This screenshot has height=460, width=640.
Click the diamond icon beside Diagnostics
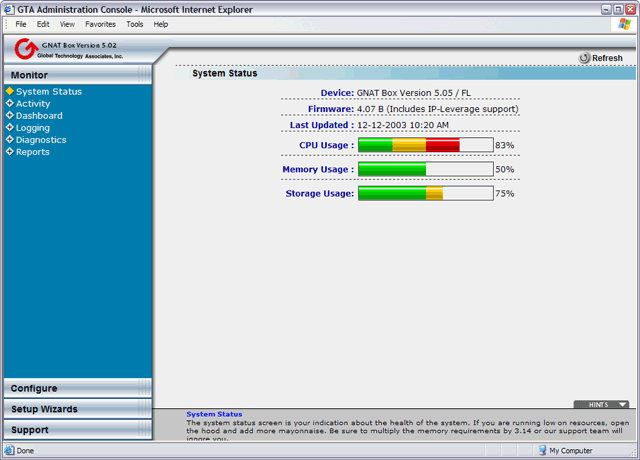10,139
